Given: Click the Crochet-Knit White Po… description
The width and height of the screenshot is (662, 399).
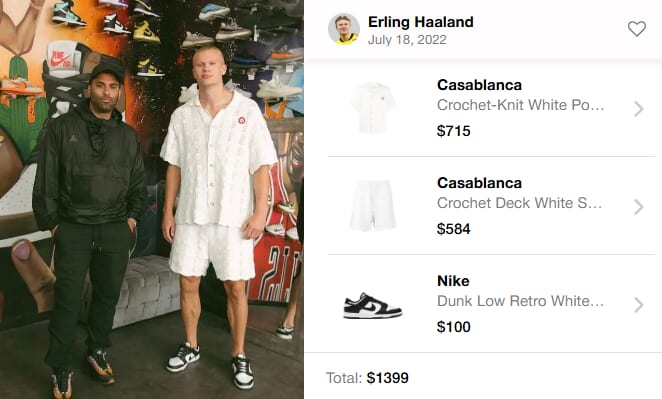Looking at the screenshot, I should pos(521,105).
